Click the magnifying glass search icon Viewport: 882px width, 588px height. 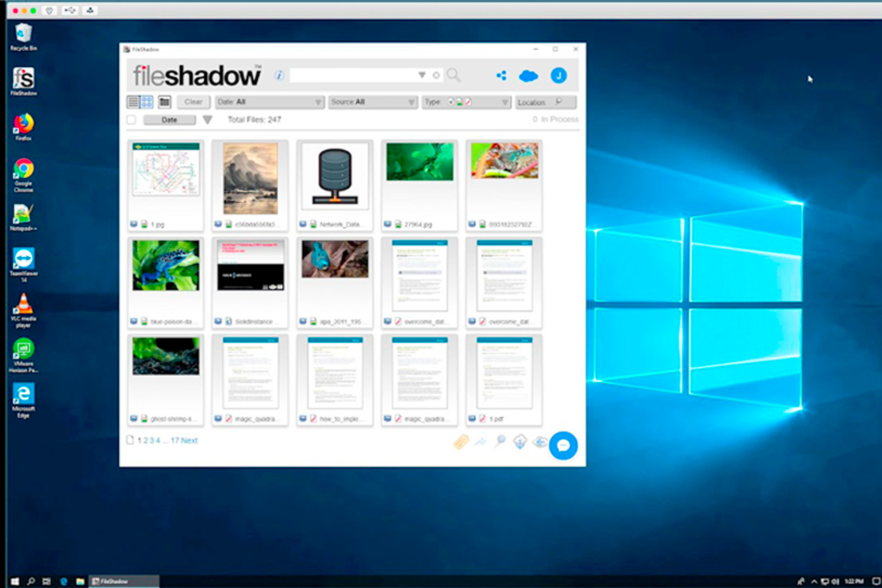click(x=454, y=75)
